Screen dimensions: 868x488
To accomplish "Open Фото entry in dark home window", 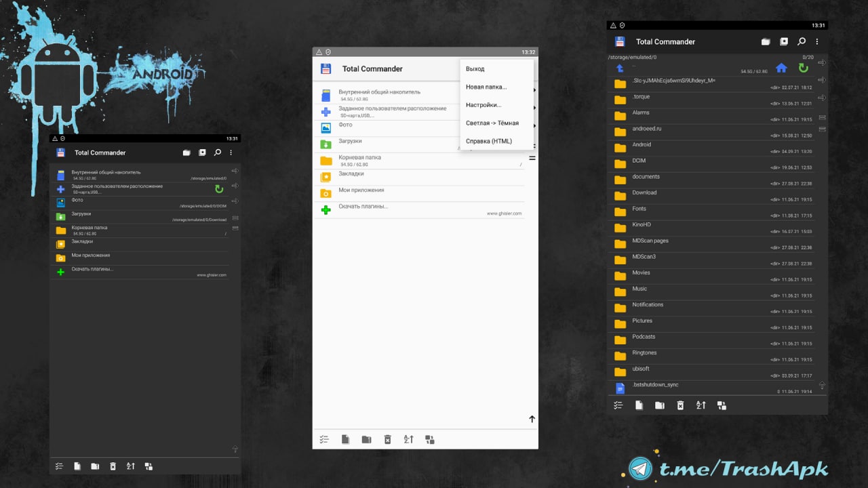I will [141, 203].
